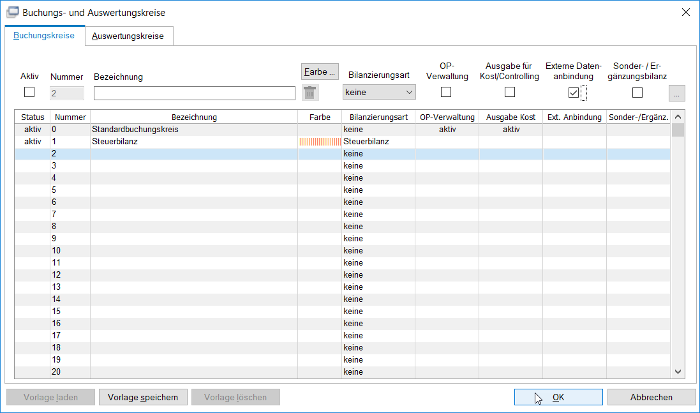The image size is (700, 413).
Task: Click 'aktiv' OP-Verwaltung cell of row 0
Action: click(447, 129)
